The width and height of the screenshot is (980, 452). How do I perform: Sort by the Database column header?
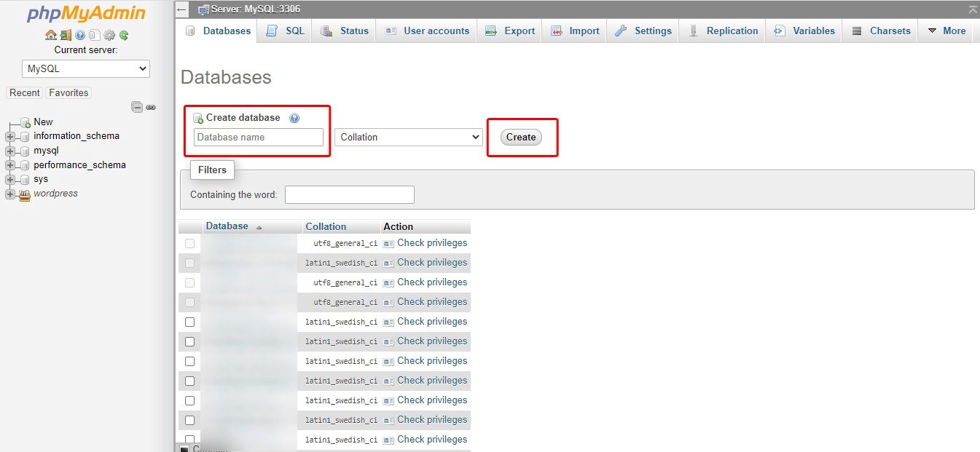point(227,226)
